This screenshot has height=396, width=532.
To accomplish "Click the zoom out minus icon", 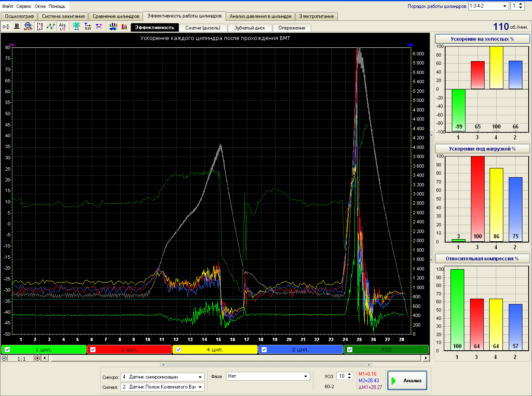I will click(4, 358).
